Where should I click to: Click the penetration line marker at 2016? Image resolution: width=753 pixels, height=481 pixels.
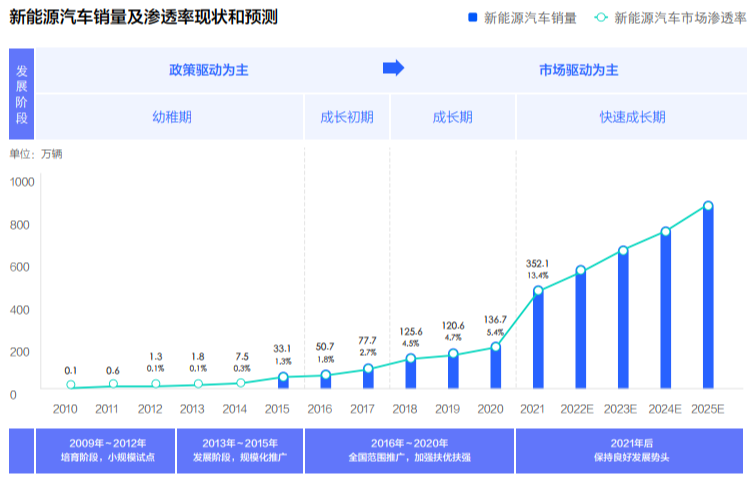click(326, 375)
